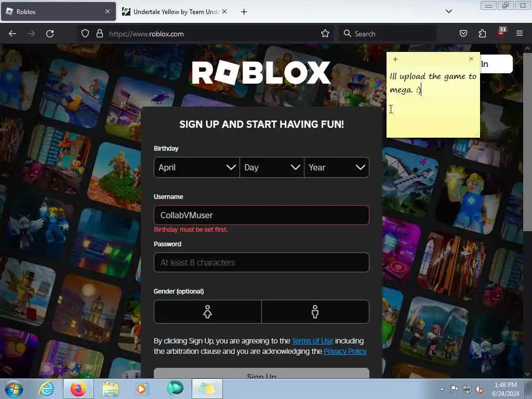Expand the Year birthday dropdown

pyautogui.click(x=337, y=167)
